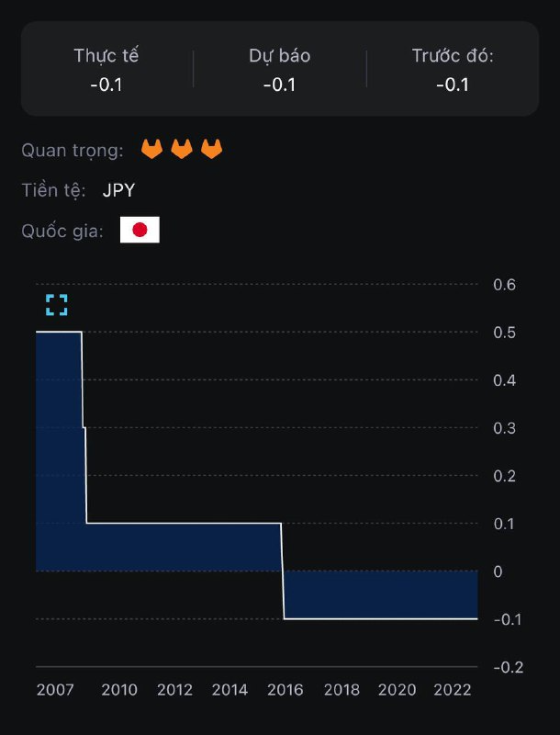Click the negative rate area below zero

click(x=381, y=595)
